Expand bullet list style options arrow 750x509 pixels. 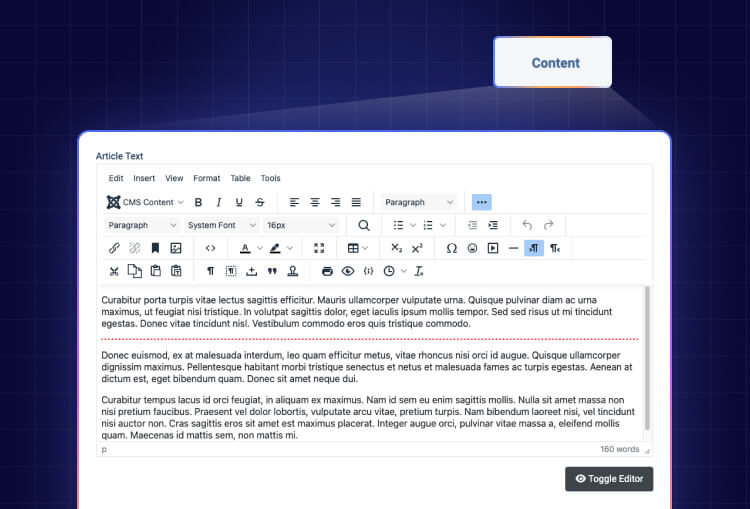(x=413, y=225)
